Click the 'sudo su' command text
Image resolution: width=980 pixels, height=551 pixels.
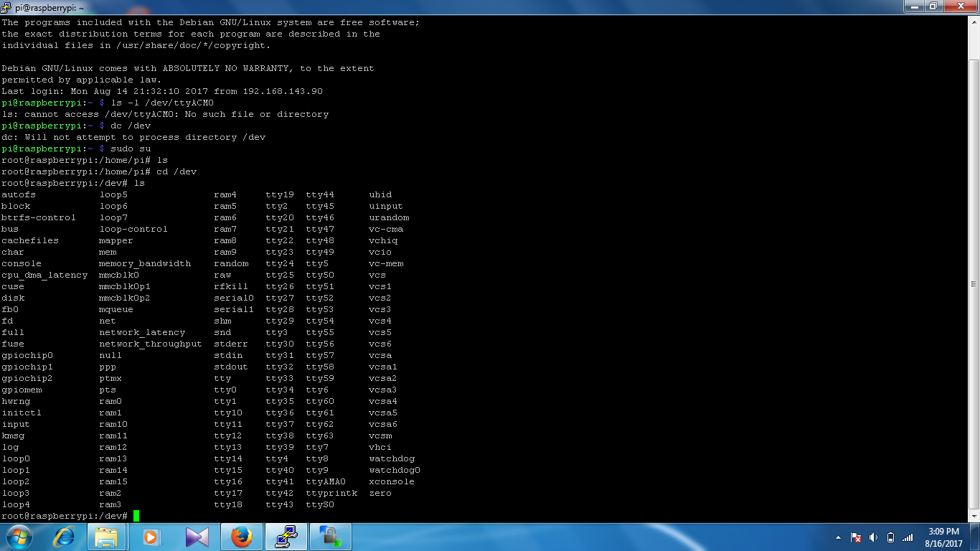[x=131, y=149]
